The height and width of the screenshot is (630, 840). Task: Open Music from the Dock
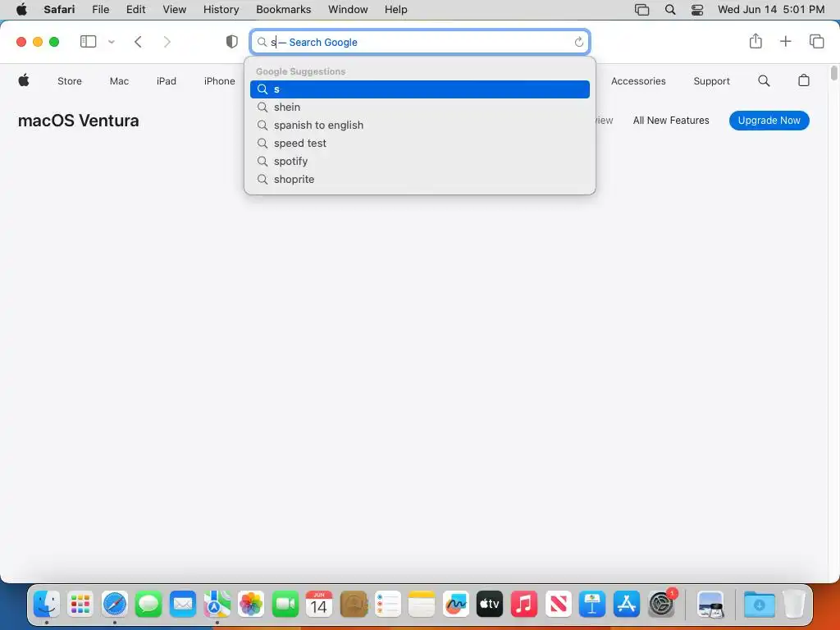coord(524,605)
